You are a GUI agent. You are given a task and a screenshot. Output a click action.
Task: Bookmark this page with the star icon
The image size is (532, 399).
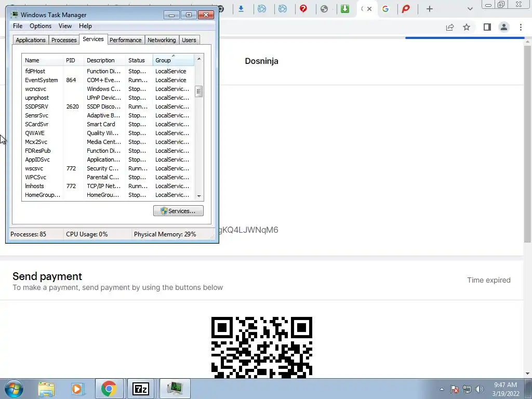tap(467, 27)
